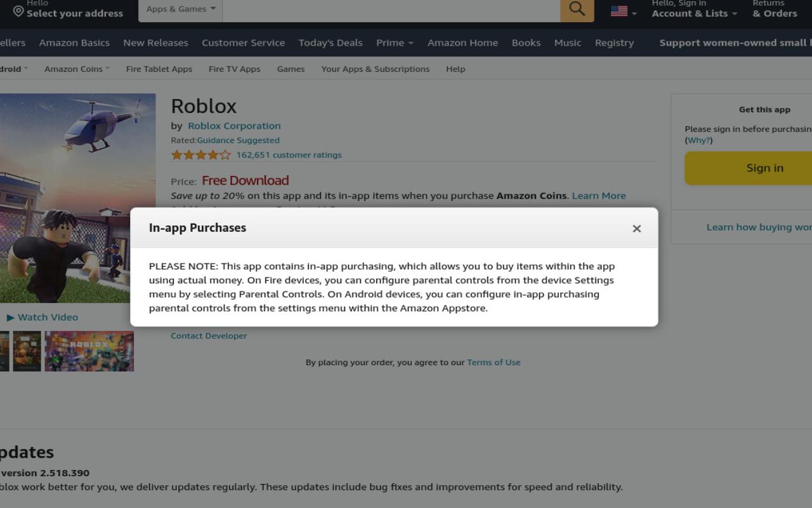The width and height of the screenshot is (812, 508).
Task: Click the yellow Sign in button
Action: point(749,168)
